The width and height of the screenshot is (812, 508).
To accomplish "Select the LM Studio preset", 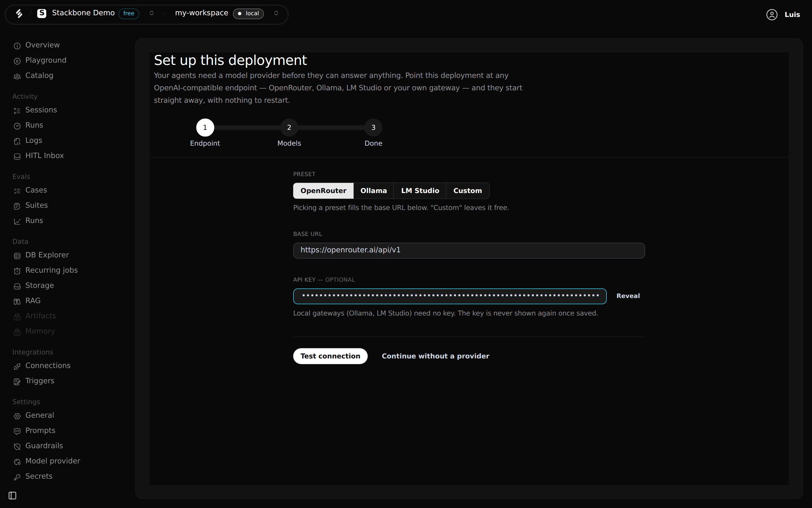I will point(420,191).
